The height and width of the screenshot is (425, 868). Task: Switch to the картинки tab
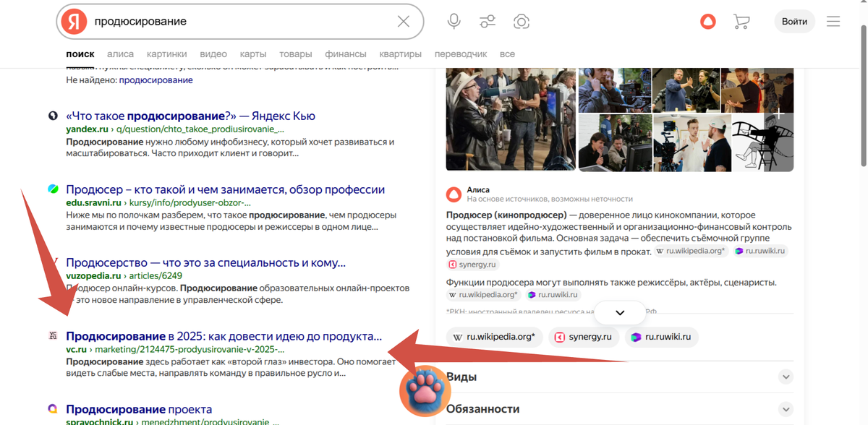166,54
